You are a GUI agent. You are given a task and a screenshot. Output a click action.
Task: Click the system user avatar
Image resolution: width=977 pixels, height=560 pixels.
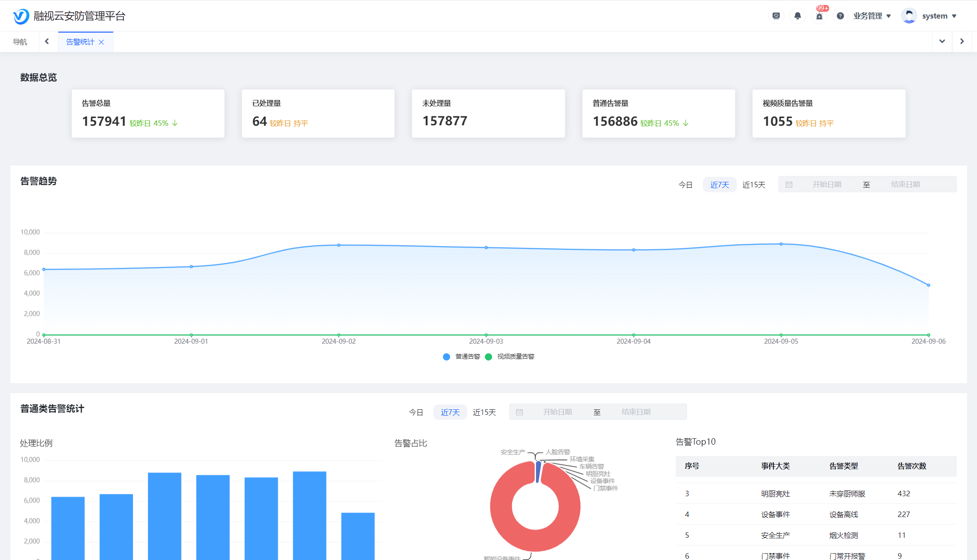coord(909,16)
